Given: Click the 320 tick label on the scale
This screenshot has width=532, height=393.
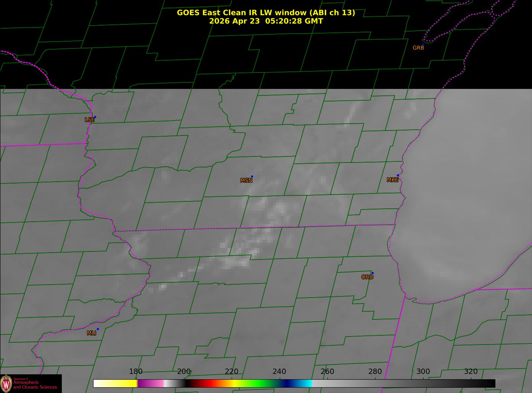Looking at the screenshot, I should (x=471, y=371).
